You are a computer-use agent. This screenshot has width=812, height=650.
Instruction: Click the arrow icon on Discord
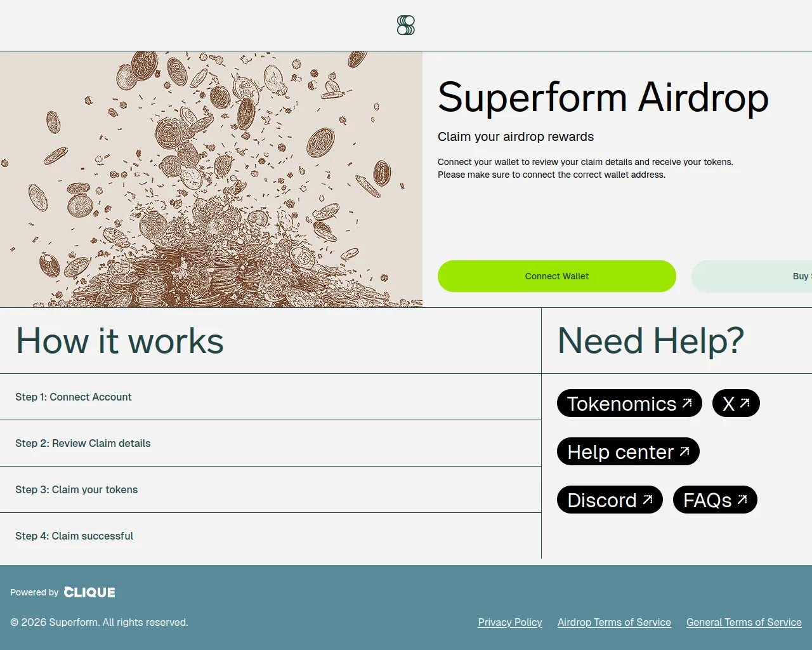pyautogui.click(x=648, y=500)
